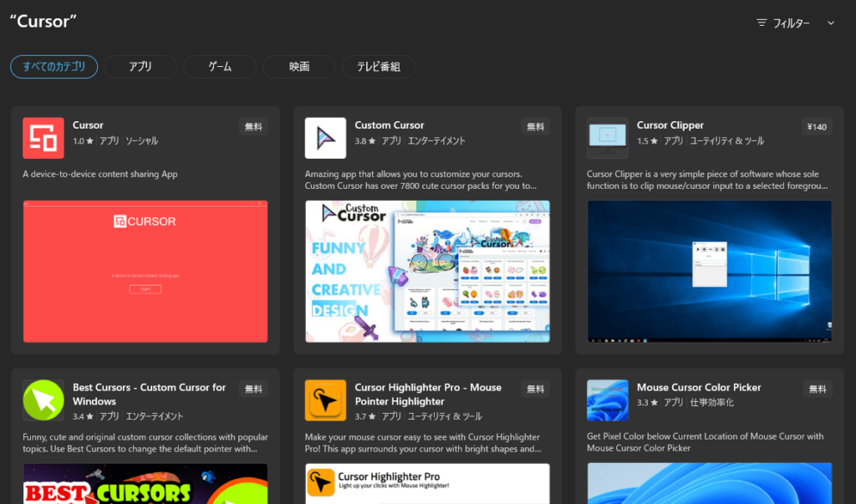Click the 無料 badge on Cursor
Viewport: 856px width, 504px height.
pos(253,127)
